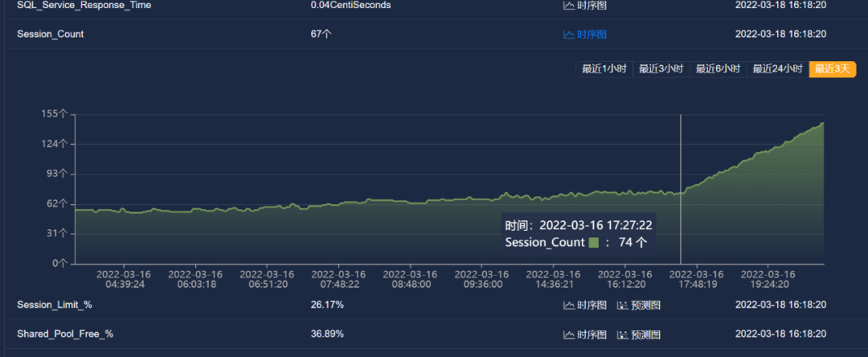868x357 pixels.
Task: Click the Session_Count row timestamp 2022-03-18 16:18:20
Action: pyautogui.click(x=780, y=35)
